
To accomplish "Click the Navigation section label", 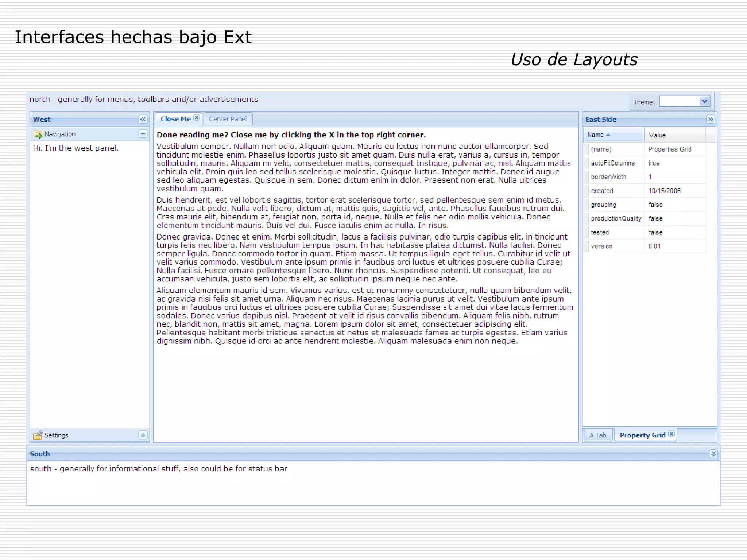I will click(60, 134).
